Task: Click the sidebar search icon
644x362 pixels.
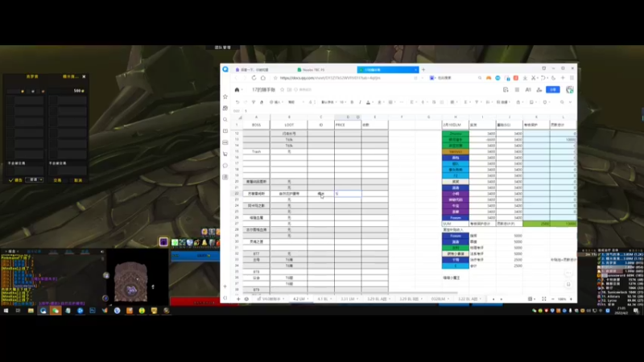Action: 225,119
